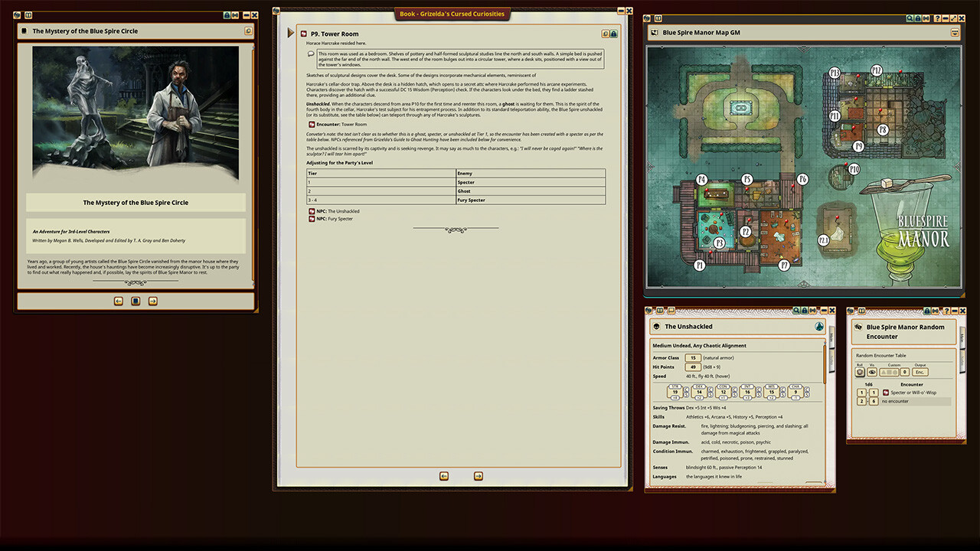The image size is (980, 551).
Task: Toggle table visibility eye icon
Action: point(872,372)
